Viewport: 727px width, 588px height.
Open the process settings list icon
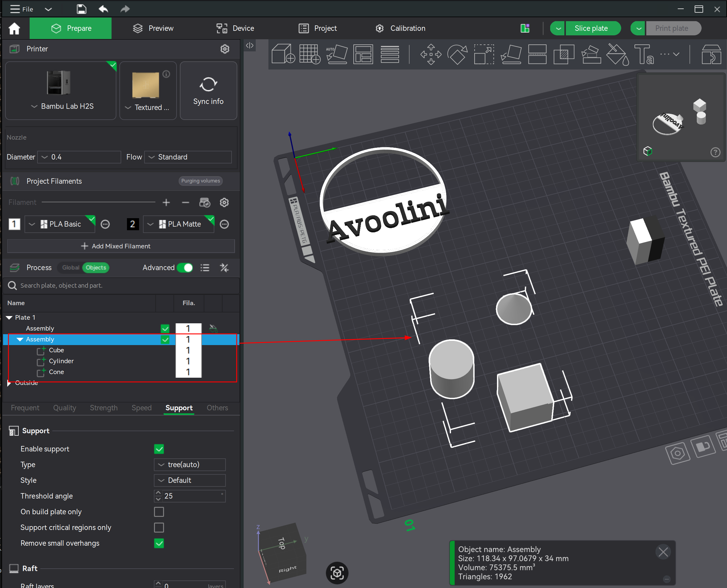pos(205,268)
